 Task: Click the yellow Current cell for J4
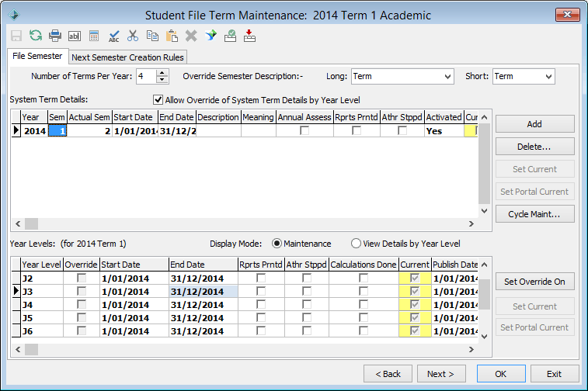click(x=415, y=304)
